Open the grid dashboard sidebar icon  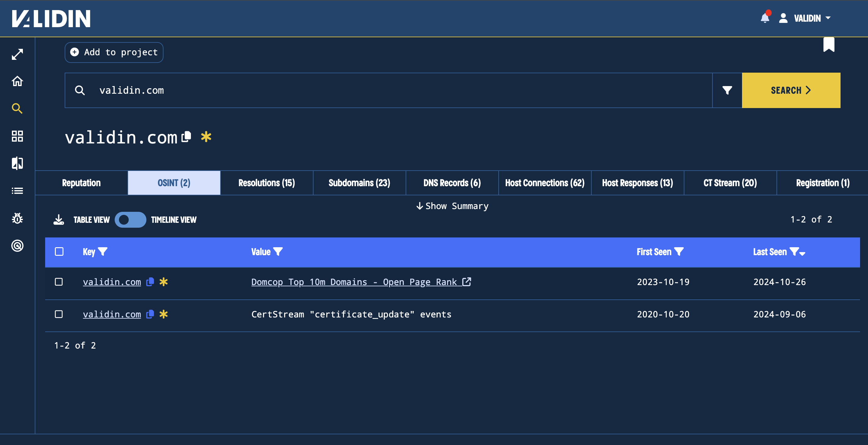(x=17, y=136)
